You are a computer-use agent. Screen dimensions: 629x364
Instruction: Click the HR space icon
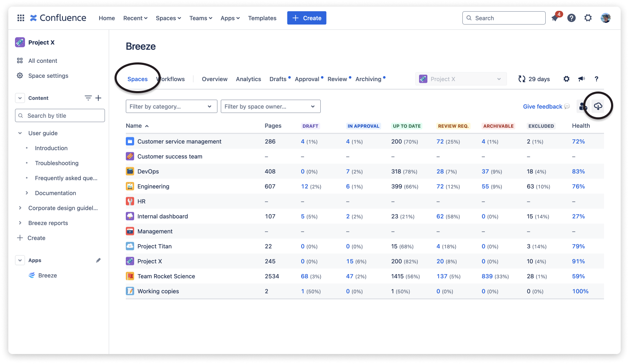coord(130,201)
